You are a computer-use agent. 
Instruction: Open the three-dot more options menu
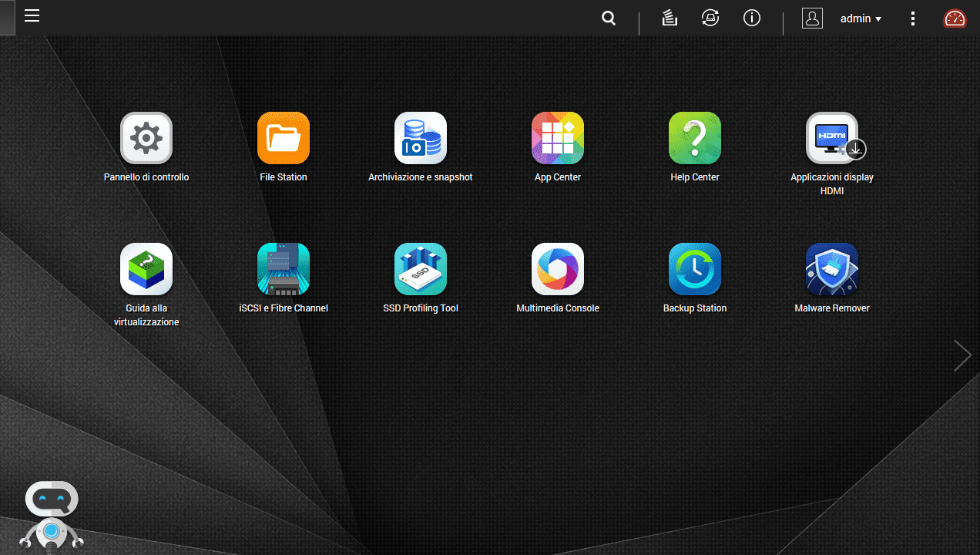(913, 18)
